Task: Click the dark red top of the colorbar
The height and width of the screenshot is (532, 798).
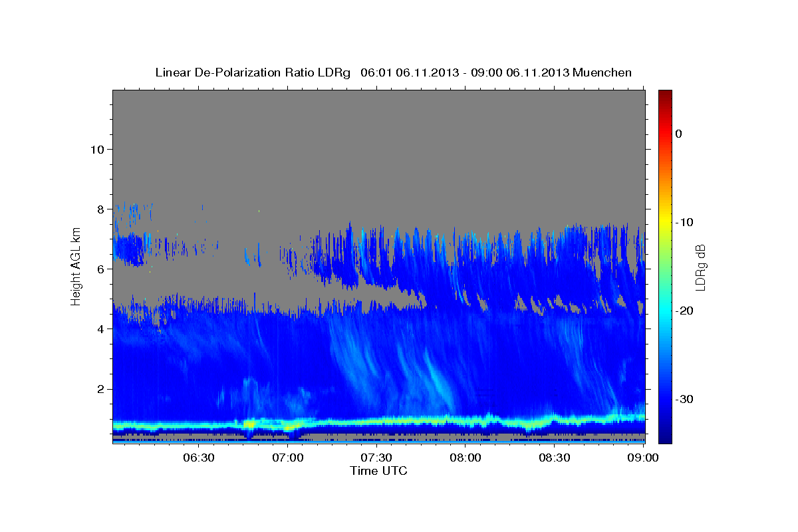Action: click(x=665, y=95)
